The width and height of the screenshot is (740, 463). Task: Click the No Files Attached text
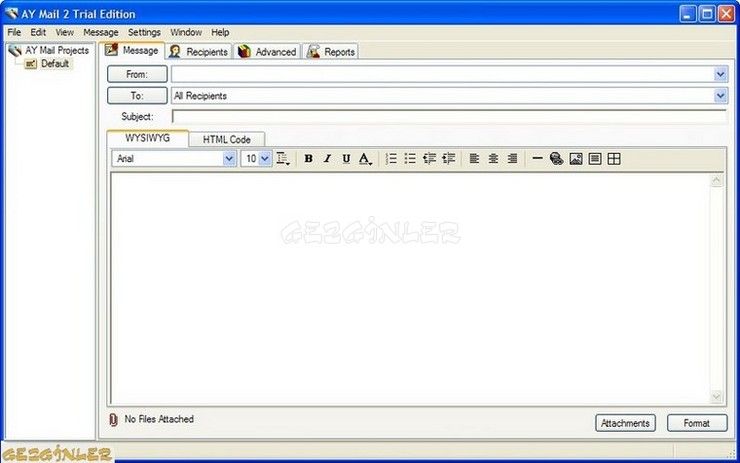159,419
